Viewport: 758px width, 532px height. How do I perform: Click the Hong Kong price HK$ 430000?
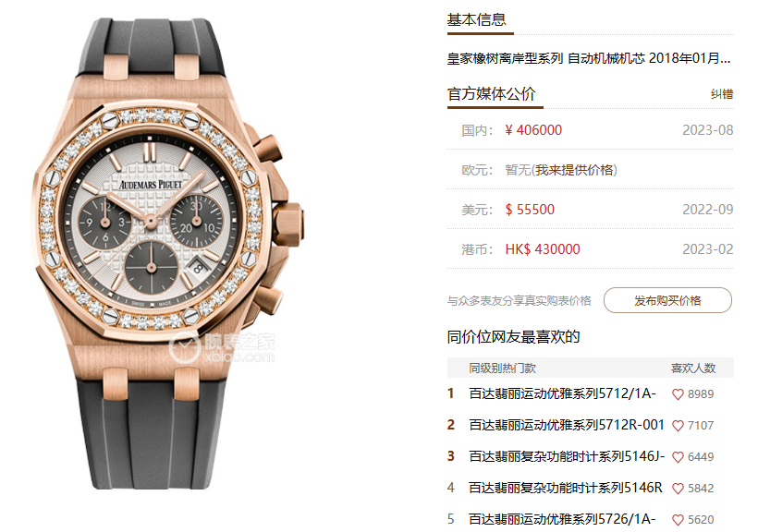pyautogui.click(x=543, y=249)
